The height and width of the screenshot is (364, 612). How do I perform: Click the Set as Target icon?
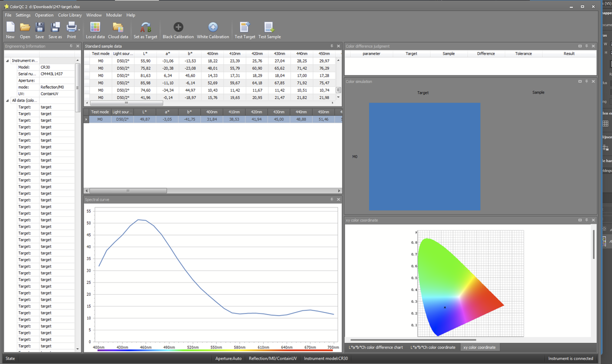click(x=145, y=28)
